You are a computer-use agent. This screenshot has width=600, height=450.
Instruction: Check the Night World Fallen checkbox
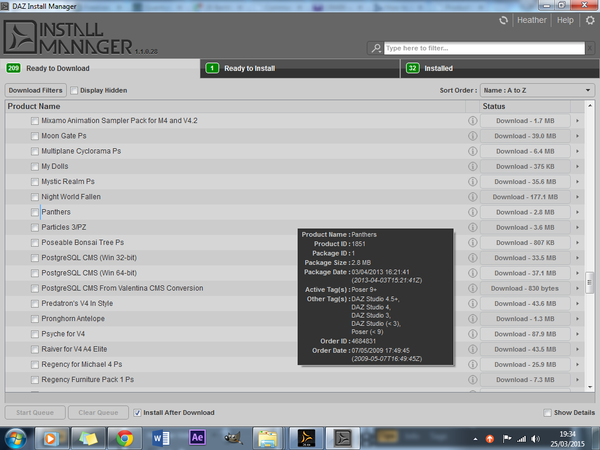[x=35, y=197]
